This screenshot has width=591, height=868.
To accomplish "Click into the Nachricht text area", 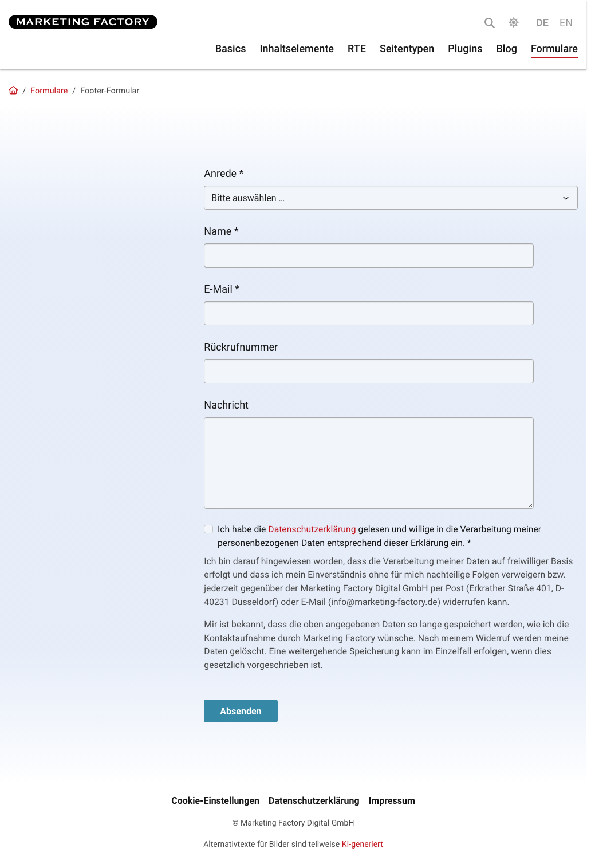I will 369,463.
